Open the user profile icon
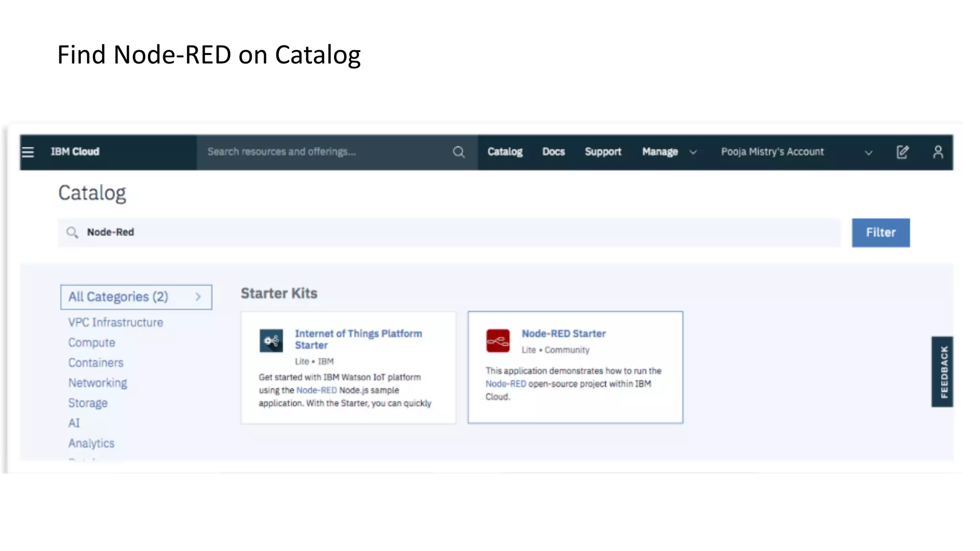 click(x=938, y=152)
